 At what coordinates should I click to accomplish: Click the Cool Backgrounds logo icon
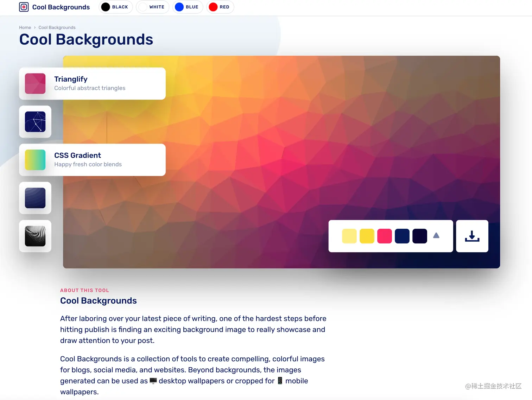click(24, 7)
